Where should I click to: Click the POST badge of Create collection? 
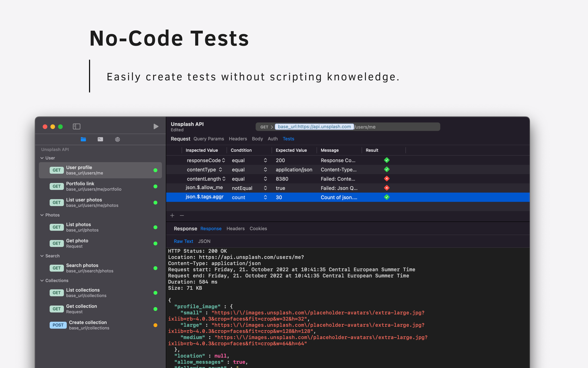(58, 325)
